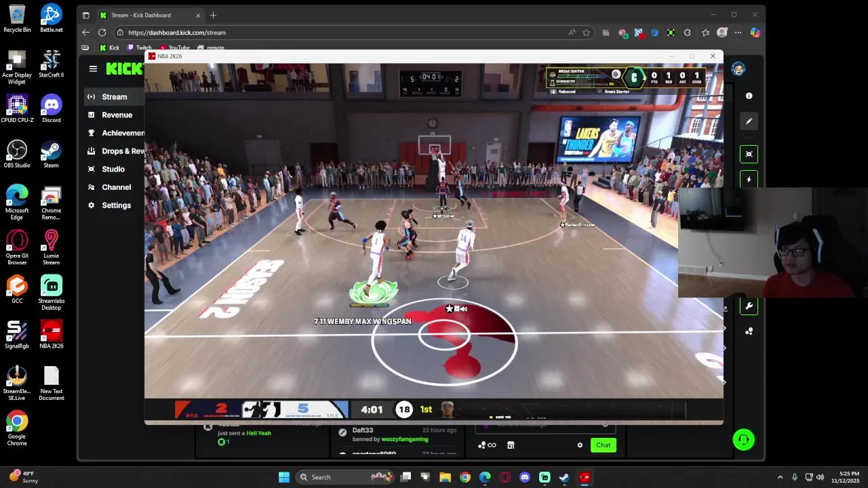Open the Lumia Stream desktop icon
This screenshot has width=868, height=488.
(51, 247)
